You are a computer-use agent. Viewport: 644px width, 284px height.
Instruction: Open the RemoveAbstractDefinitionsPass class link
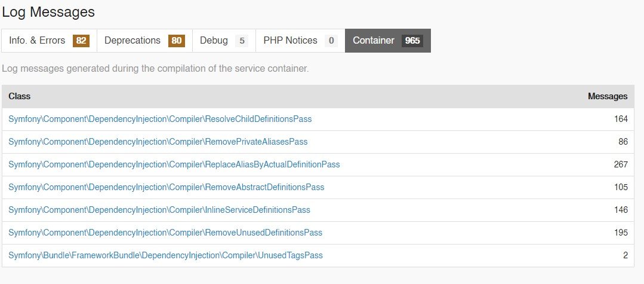[167, 187]
